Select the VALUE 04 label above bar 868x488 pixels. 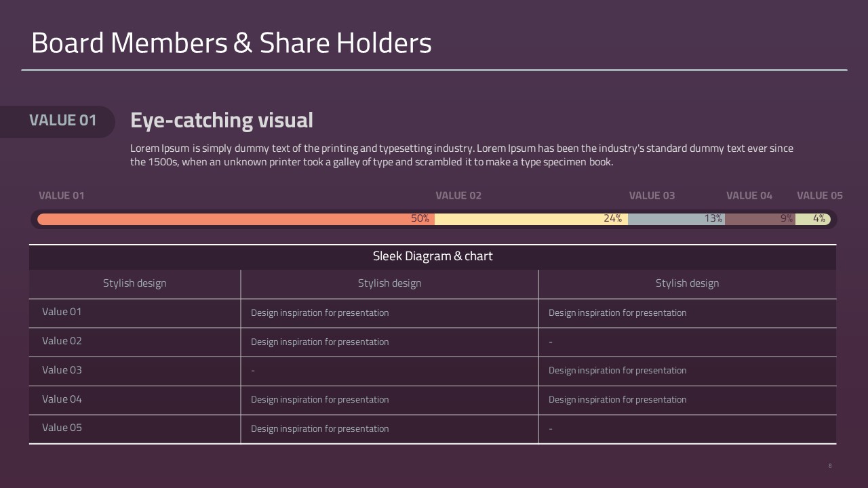pos(749,195)
